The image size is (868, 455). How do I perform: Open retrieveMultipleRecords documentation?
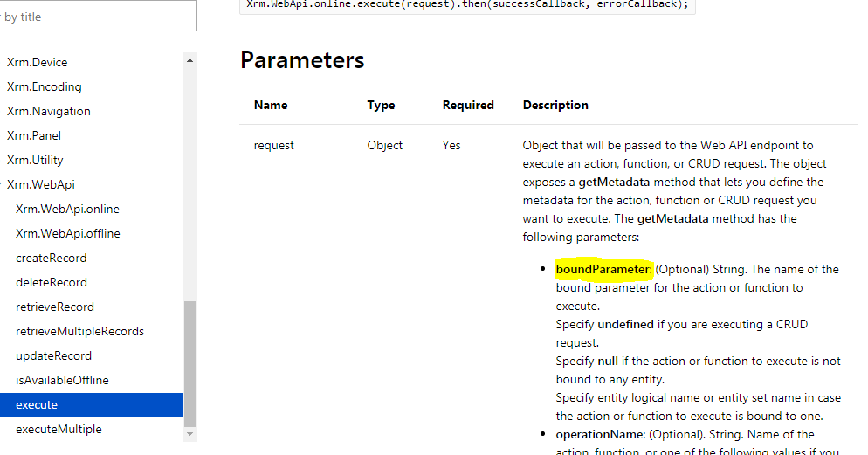pyautogui.click(x=79, y=331)
